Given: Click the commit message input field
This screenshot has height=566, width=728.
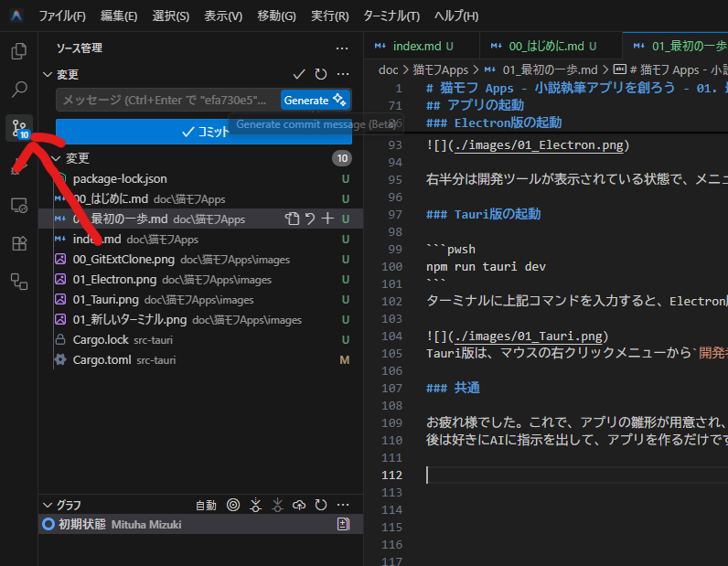Looking at the screenshot, I should (165, 101).
